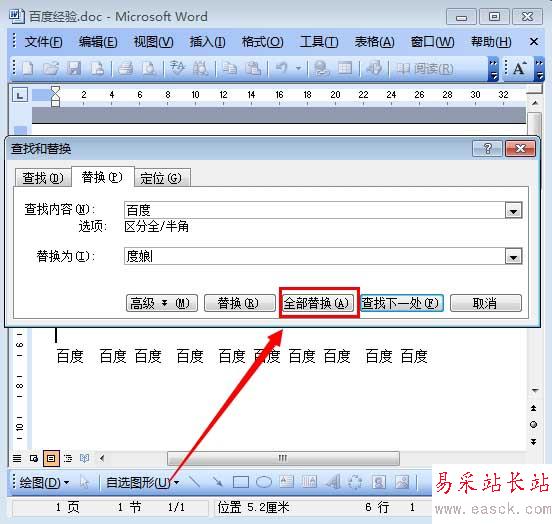Click the New blank document icon
The image size is (552, 524).
click(x=28, y=68)
